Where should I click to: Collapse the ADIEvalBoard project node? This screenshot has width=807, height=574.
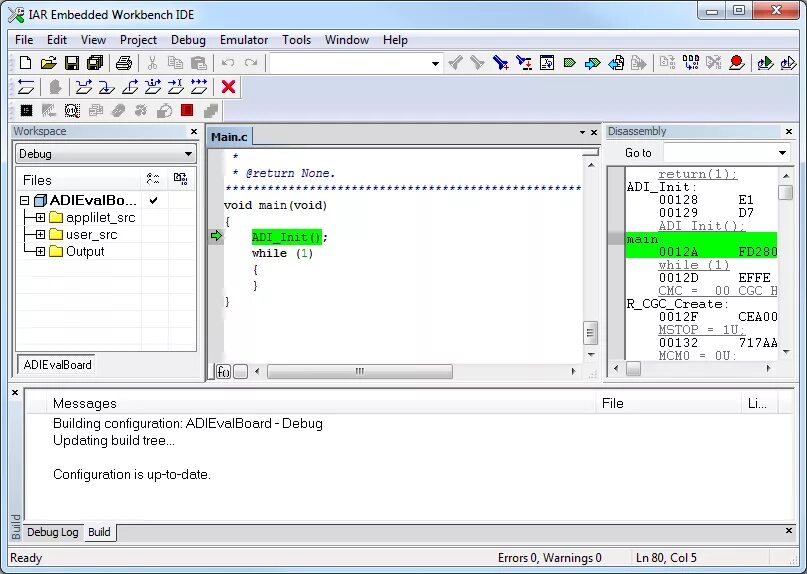[24, 200]
